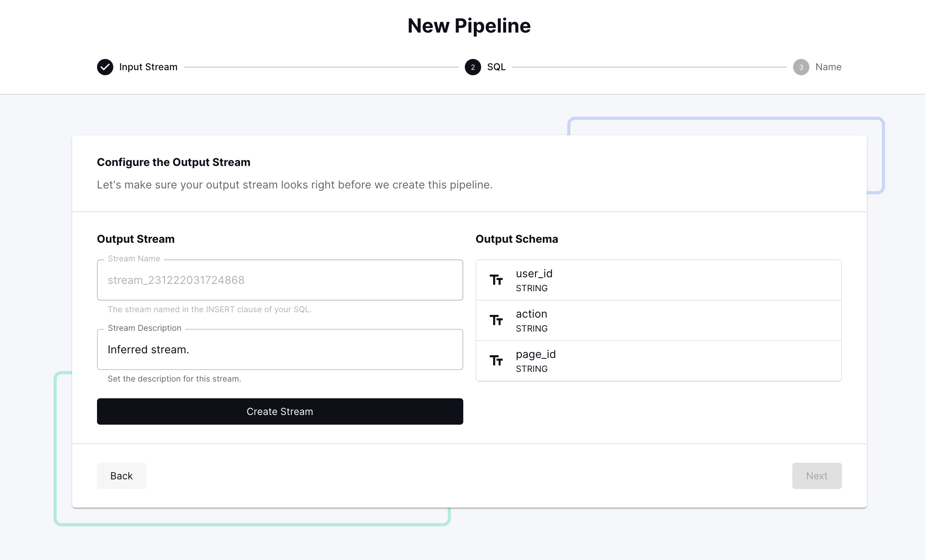Click the disabled Next button

(x=817, y=476)
